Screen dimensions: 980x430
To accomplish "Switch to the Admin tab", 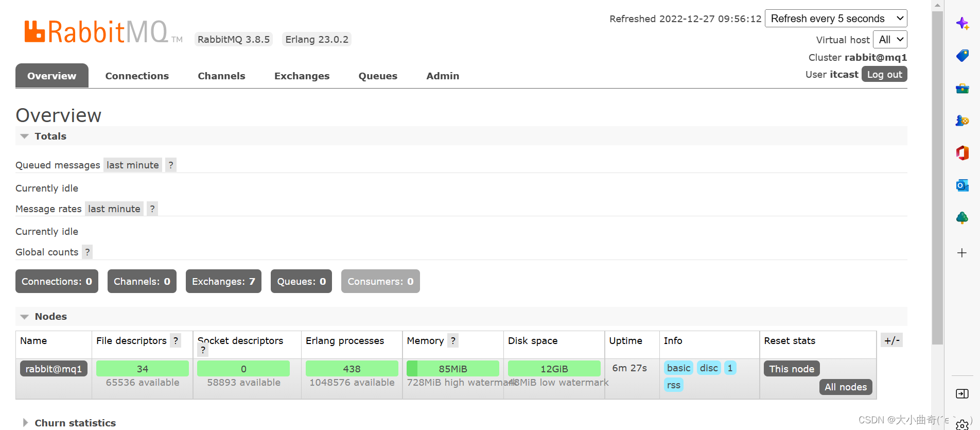I will [443, 76].
